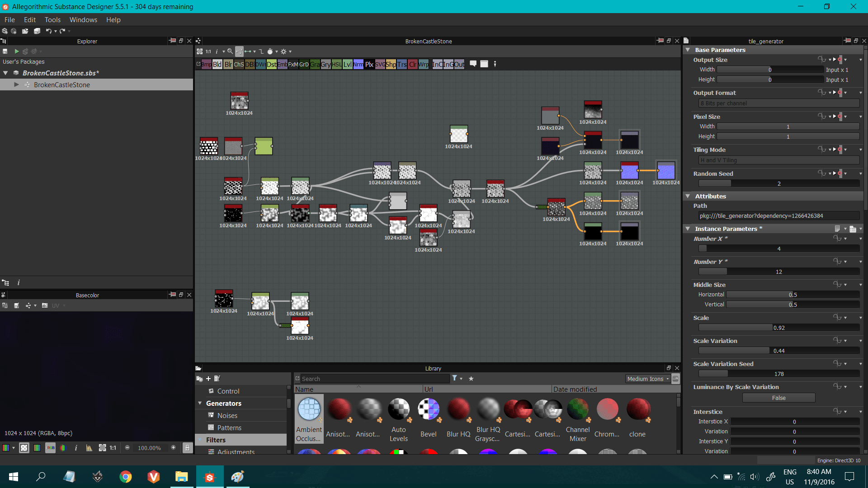Open the undo history dropdown arrow
The image size is (868, 488).
click(x=56, y=31)
